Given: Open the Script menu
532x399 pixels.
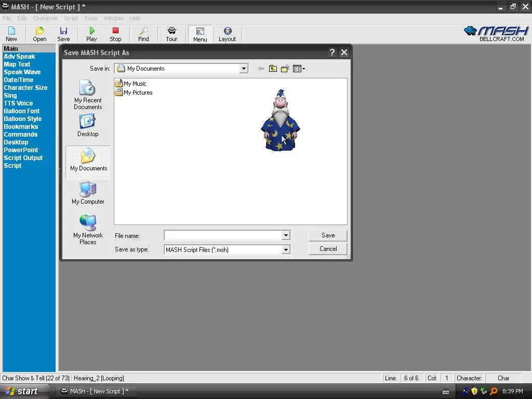Looking at the screenshot, I should (x=71, y=18).
